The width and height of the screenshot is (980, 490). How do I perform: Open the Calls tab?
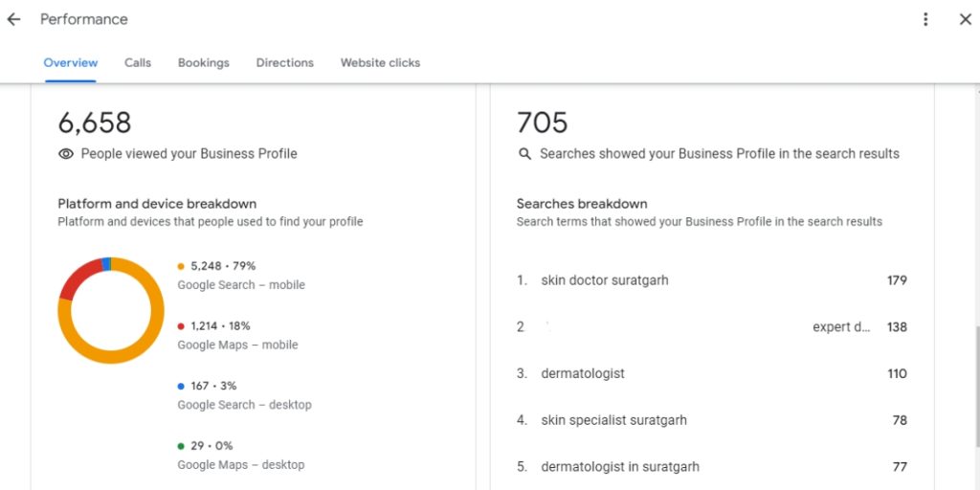click(x=138, y=63)
